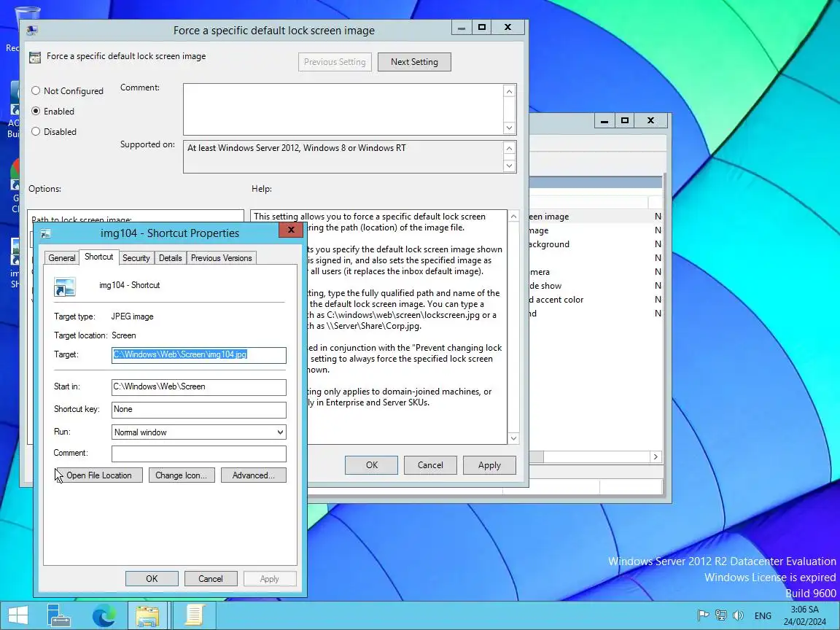Switch to the Shortcut tab
Viewport: 840px width, 630px height.
(98, 257)
